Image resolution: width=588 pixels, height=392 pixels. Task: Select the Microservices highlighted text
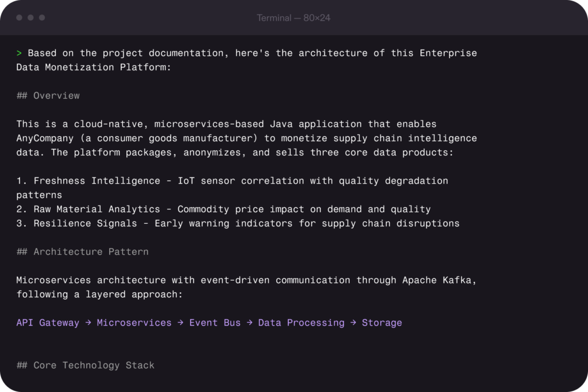click(x=134, y=323)
